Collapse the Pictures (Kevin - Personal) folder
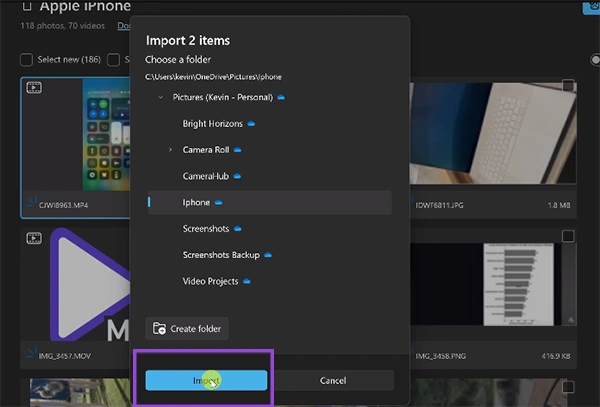 click(161, 97)
